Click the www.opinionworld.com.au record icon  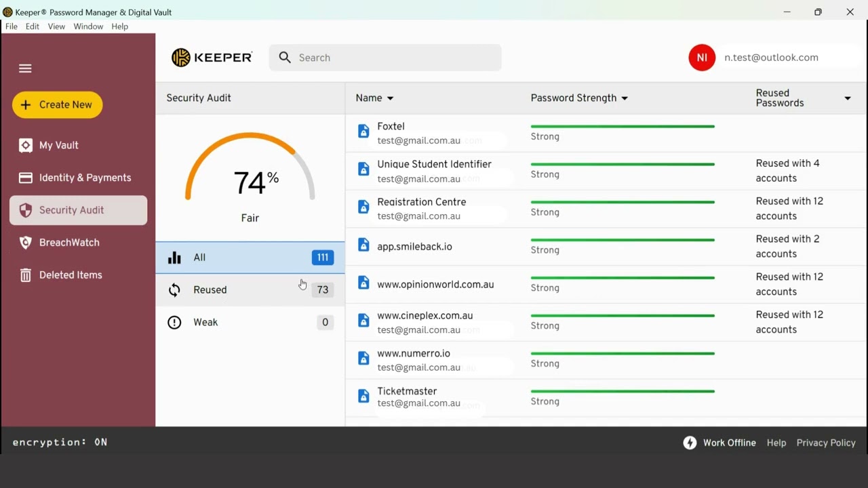click(363, 283)
